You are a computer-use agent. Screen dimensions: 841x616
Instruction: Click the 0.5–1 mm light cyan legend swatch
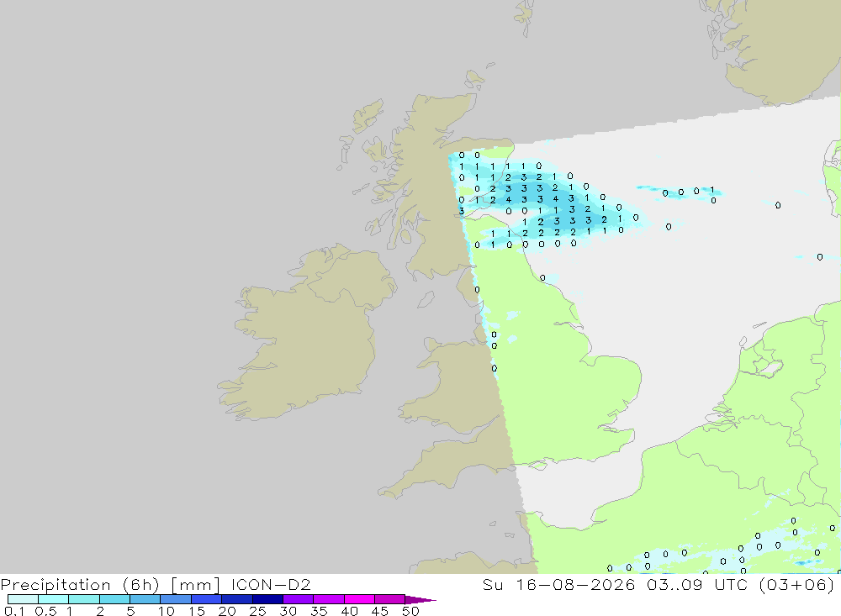[x=53, y=599]
